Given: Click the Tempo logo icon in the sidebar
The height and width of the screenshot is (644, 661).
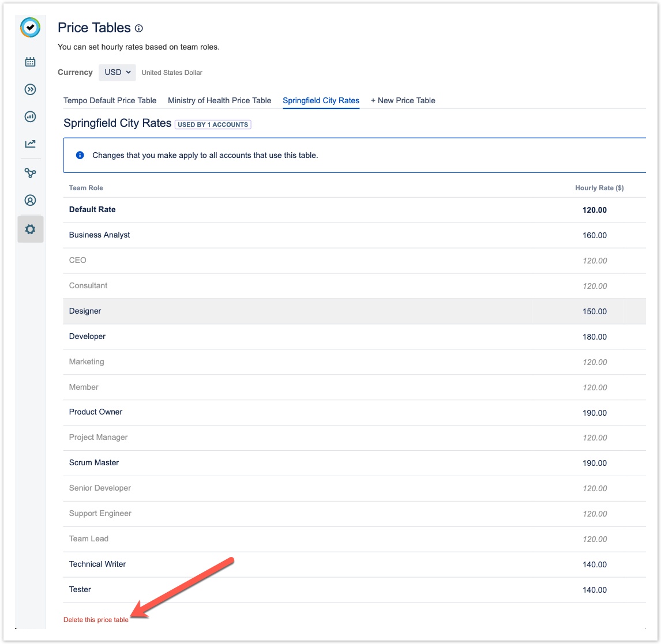Looking at the screenshot, I should 30,27.
